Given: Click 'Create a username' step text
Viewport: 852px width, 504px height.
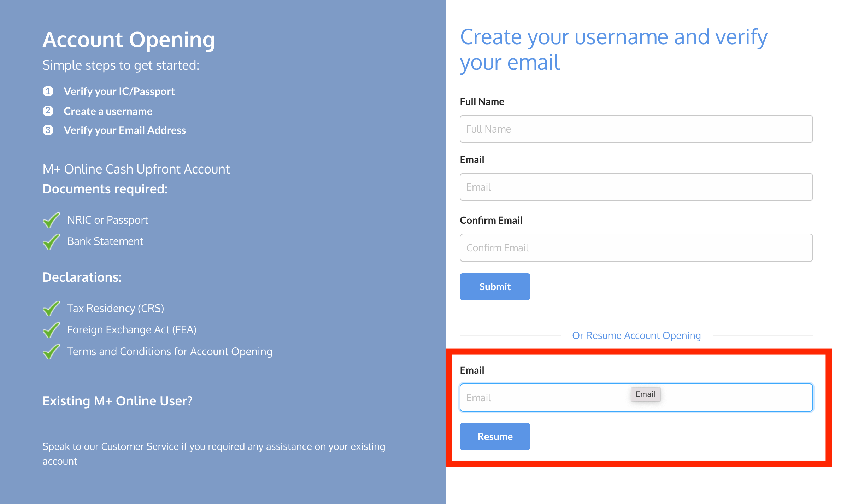Looking at the screenshot, I should point(108,111).
